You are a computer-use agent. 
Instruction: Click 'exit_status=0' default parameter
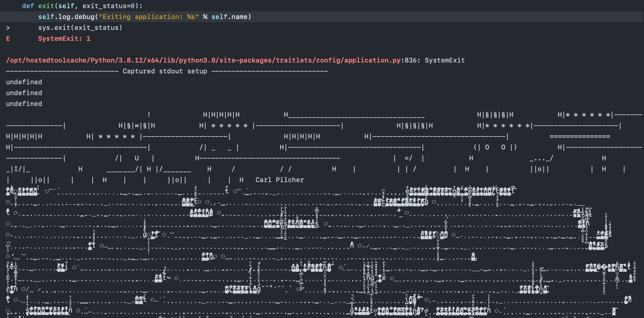pos(109,6)
